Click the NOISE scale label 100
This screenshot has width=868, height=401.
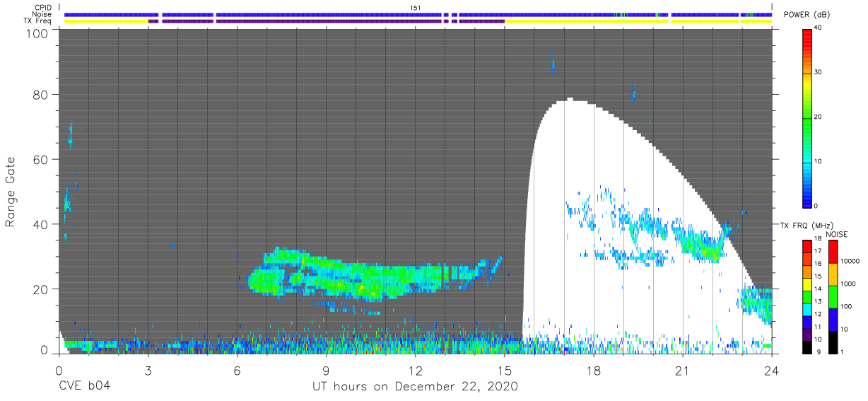[845, 307]
